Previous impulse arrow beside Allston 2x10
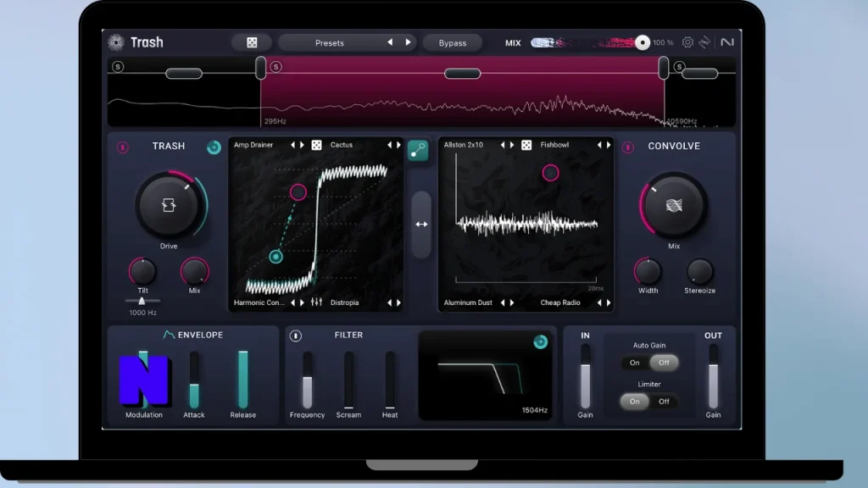Viewport: 868px width, 488px height. tap(503, 145)
